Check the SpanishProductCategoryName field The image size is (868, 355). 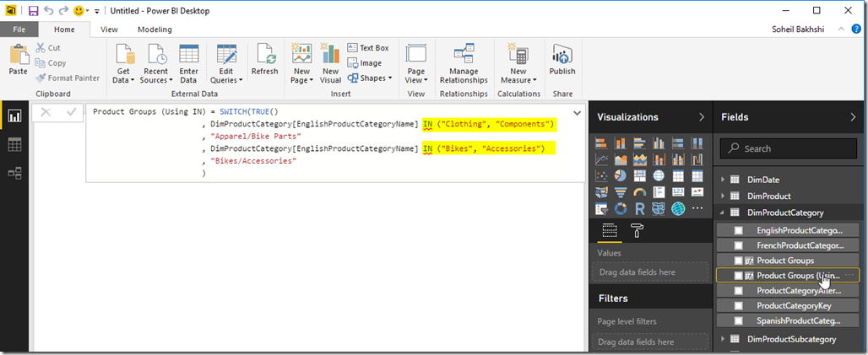click(739, 320)
